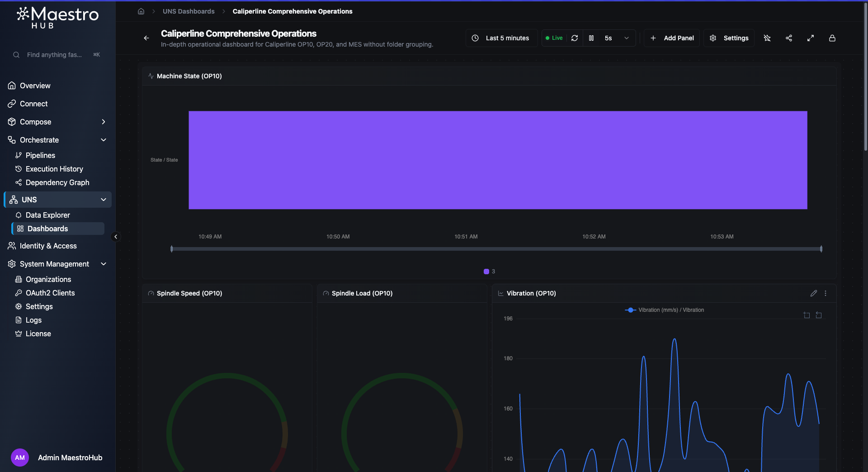Open the 5s refresh interval dropdown
The image size is (868, 472).
pyautogui.click(x=627, y=38)
